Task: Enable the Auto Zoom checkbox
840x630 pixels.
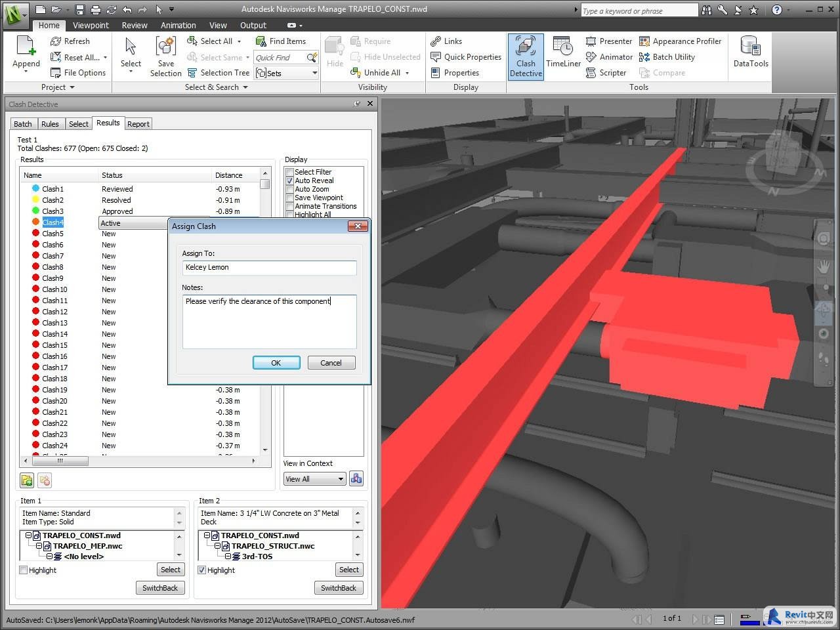Action: tap(289, 189)
